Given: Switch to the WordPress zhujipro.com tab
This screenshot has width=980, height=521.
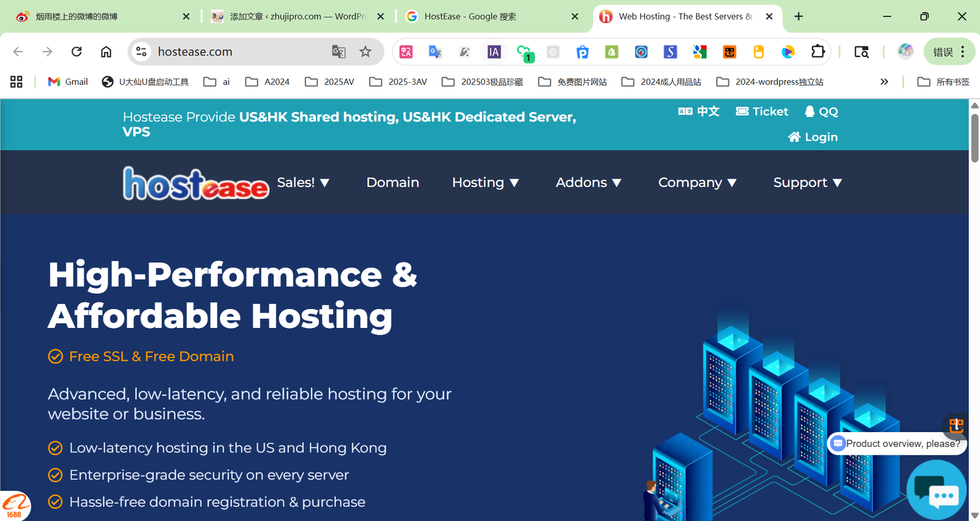Looking at the screenshot, I should pyautogui.click(x=297, y=17).
